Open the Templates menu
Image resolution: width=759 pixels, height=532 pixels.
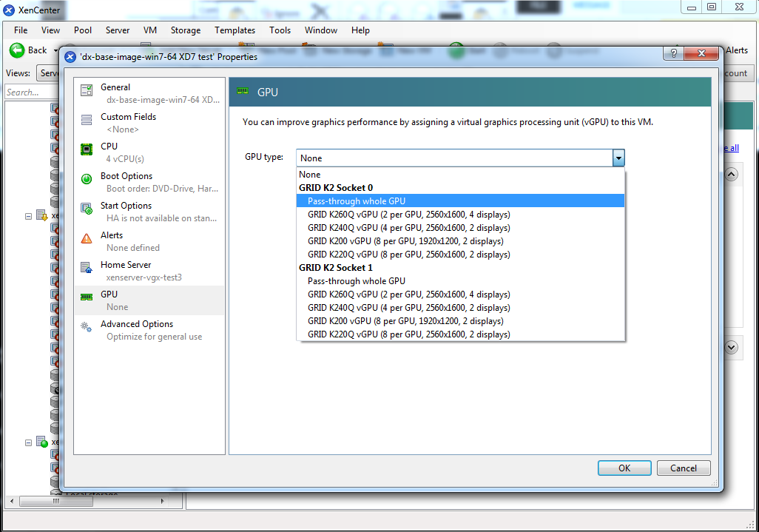point(235,30)
